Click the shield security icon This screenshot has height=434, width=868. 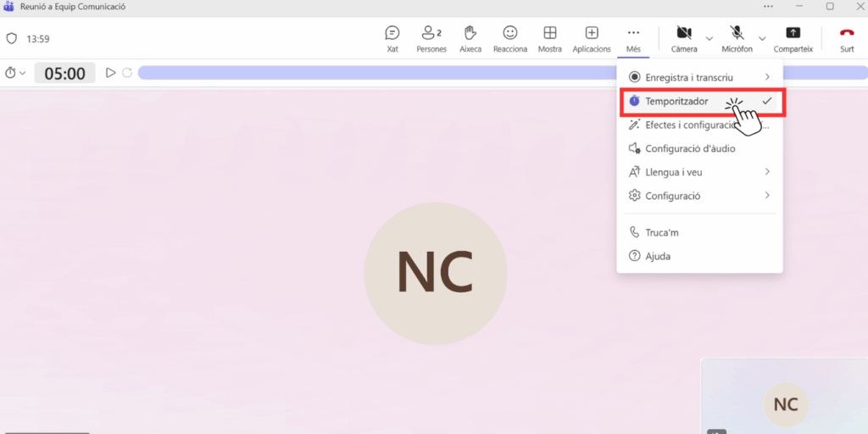(12, 39)
